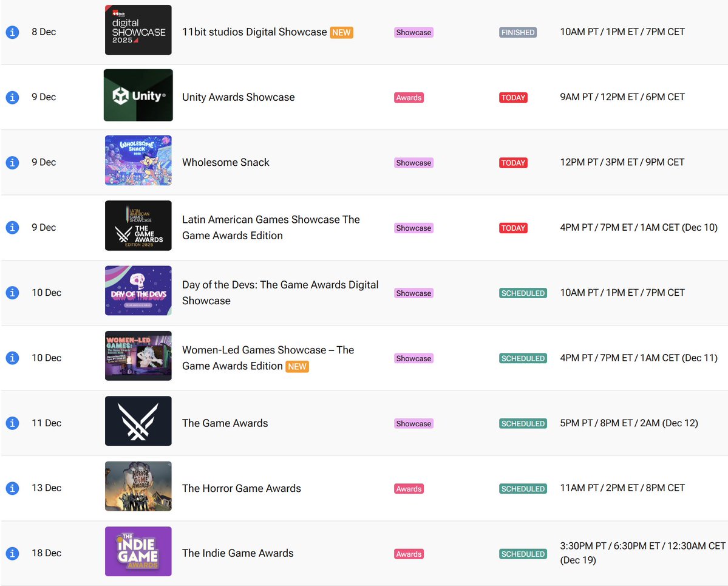Click SCHEDULED badge on Women-Led Games row
Screen dimensions: 728x586
click(x=523, y=358)
